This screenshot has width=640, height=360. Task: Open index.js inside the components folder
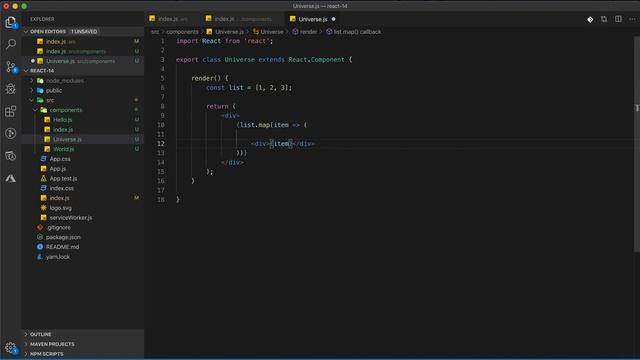(63, 129)
